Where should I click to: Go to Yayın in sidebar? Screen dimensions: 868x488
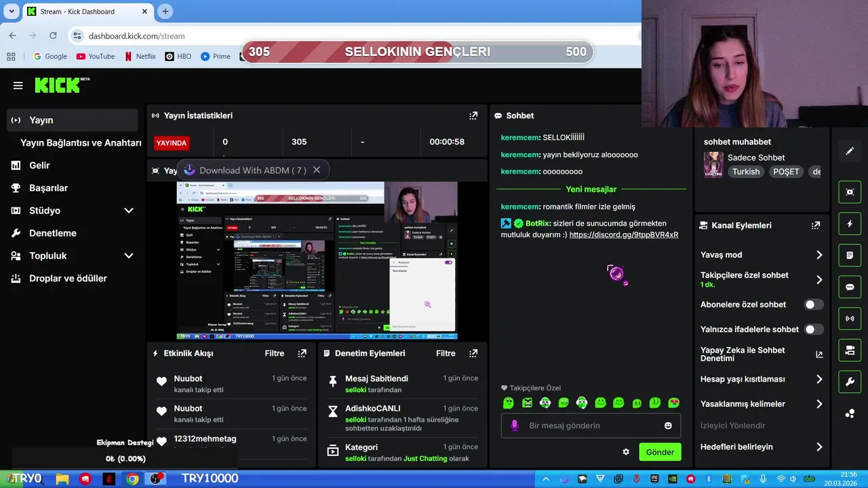click(x=72, y=120)
